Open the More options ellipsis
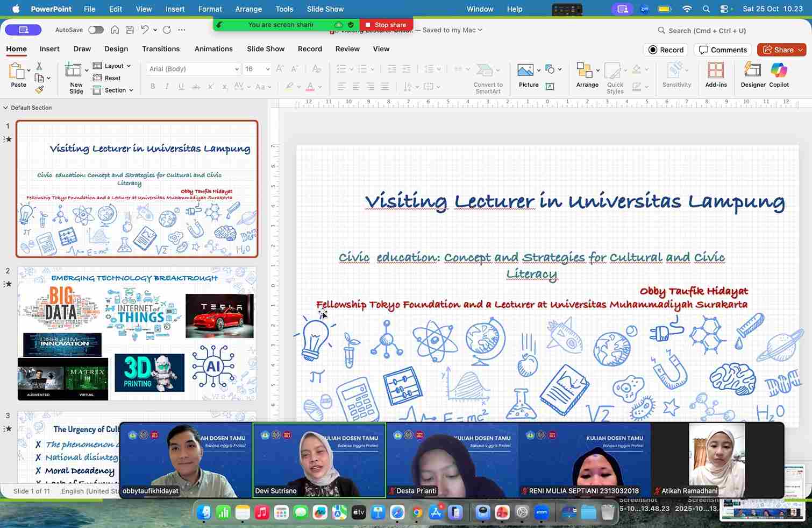This screenshot has width=812, height=528. 182,30
